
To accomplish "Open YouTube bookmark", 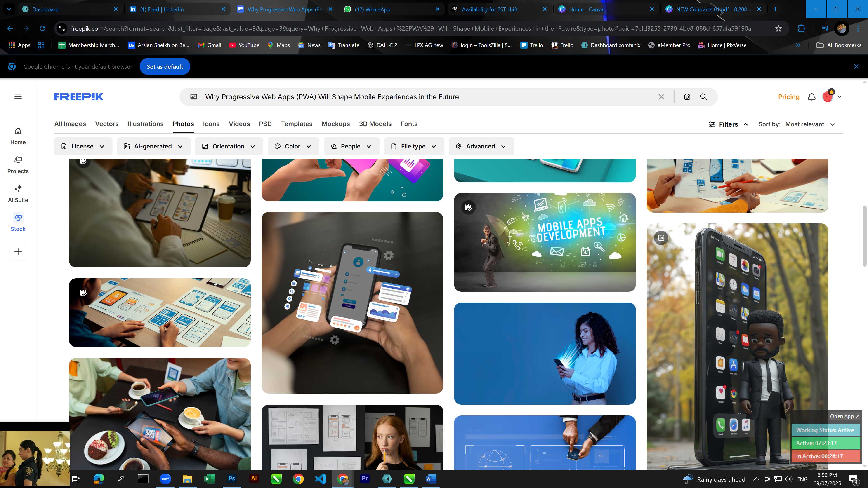I will [244, 45].
